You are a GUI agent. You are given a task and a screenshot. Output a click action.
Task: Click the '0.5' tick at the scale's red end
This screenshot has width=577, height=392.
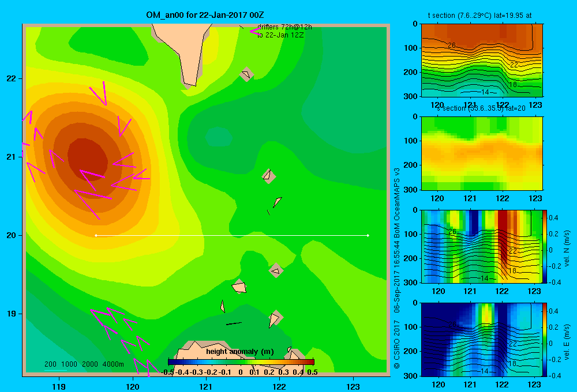[x=312, y=372]
